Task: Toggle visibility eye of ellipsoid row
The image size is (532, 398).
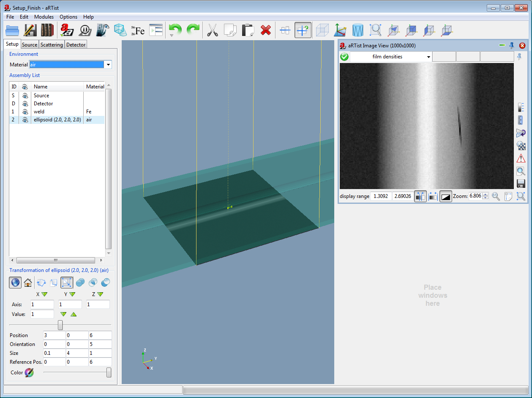Action: pyautogui.click(x=25, y=120)
